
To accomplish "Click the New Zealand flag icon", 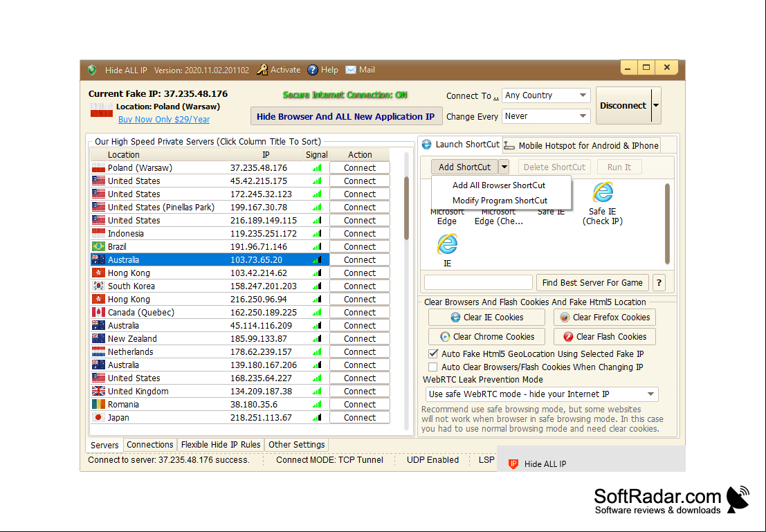I will tap(99, 338).
